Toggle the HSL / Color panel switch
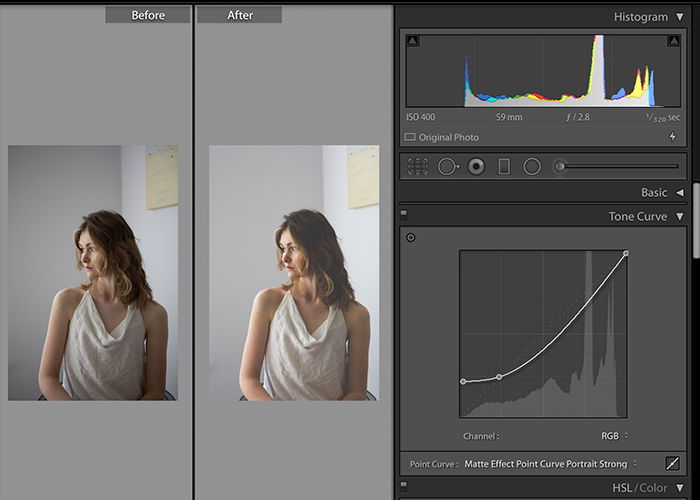 (x=404, y=486)
